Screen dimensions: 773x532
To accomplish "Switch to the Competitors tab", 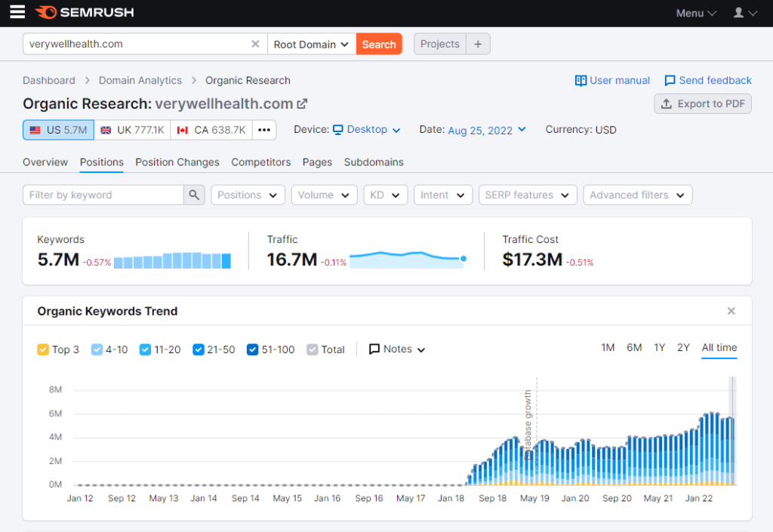I will 260,162.
